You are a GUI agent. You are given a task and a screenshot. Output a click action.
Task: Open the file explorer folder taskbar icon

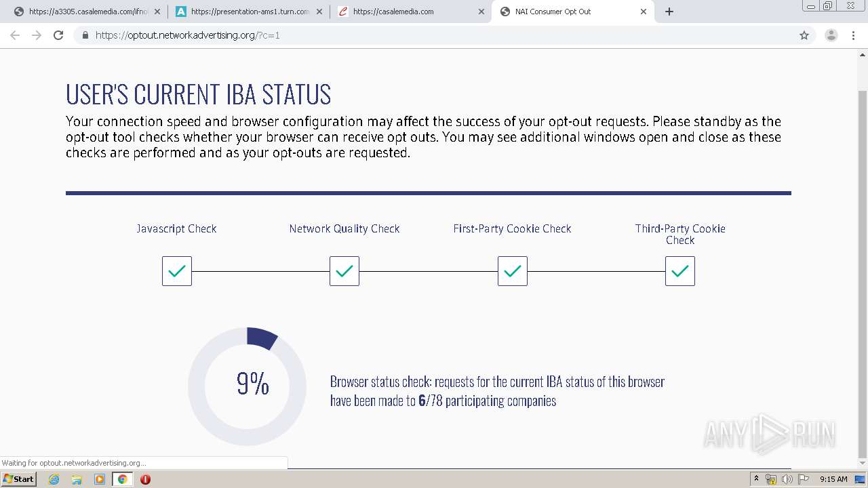tap(77, 479)
